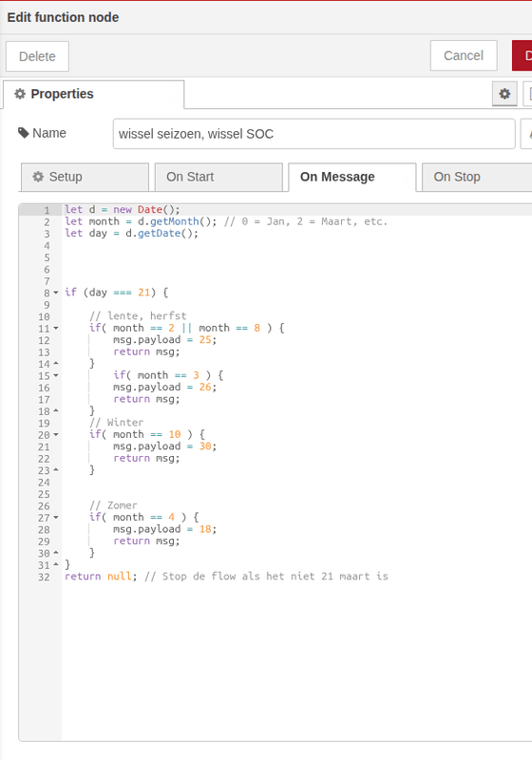Image resolution: width=532 pixels, height=760 pixels.
Task: Select the Setup tab
Action: (85, 177)
